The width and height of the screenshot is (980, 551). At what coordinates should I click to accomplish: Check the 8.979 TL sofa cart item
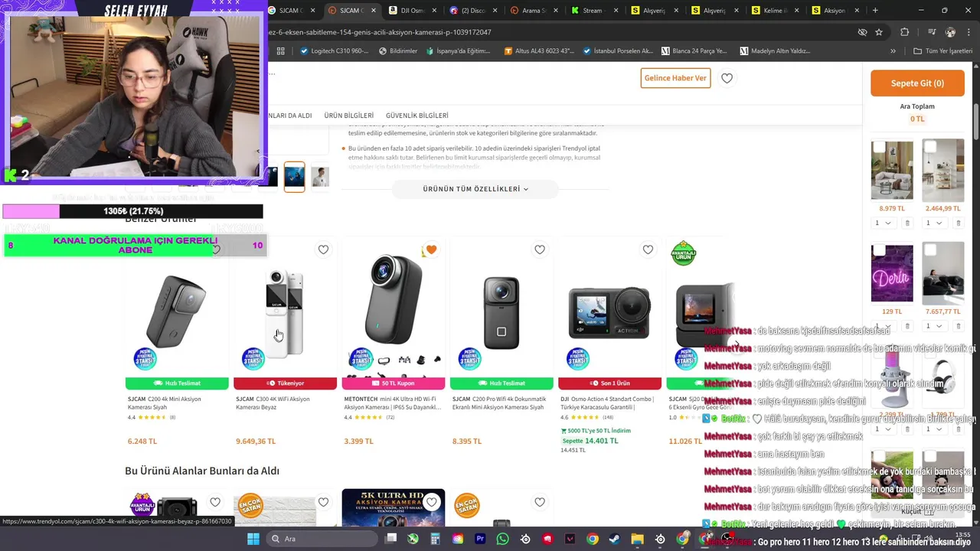click(x=879, y=147)
